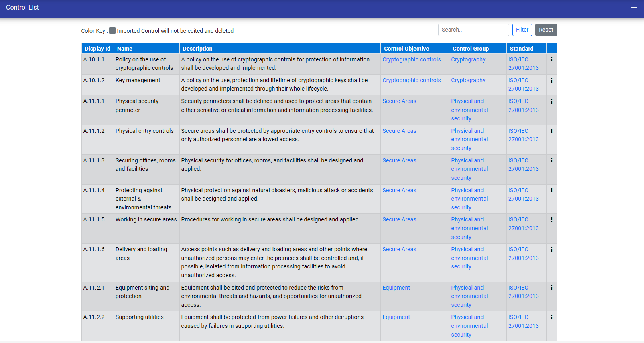
Task: Focus the Search input field
Action: pos(473,30)
